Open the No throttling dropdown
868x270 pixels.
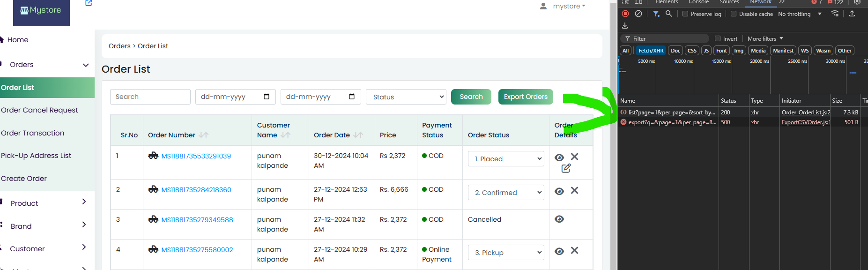point(800,14)
